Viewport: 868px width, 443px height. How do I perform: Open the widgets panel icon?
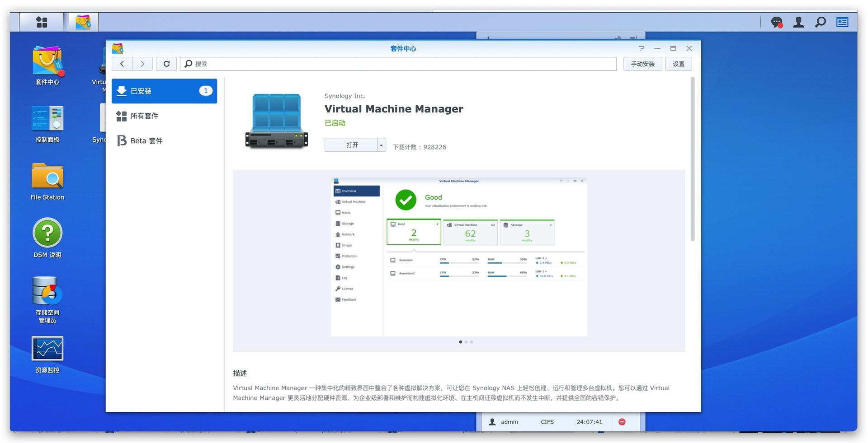coord(842,22)
